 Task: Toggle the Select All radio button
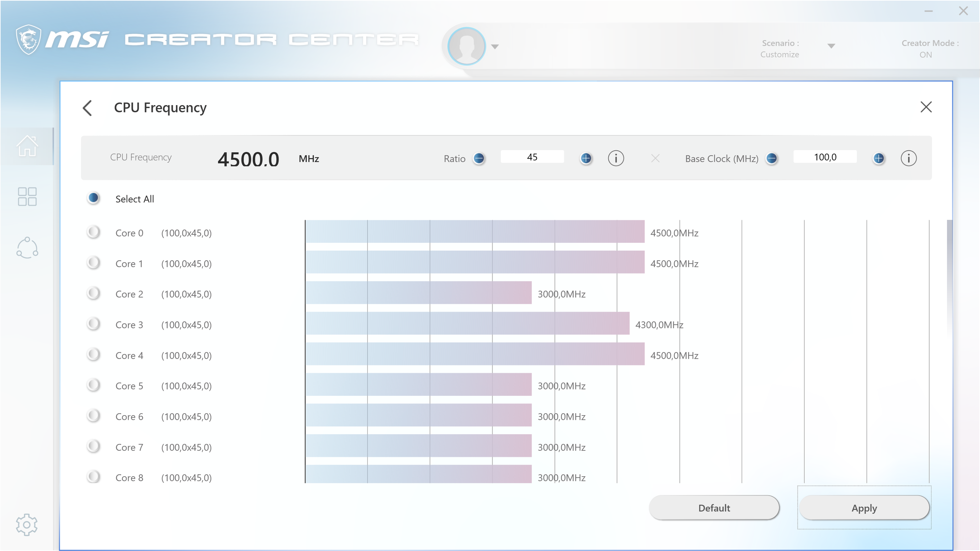93,198
